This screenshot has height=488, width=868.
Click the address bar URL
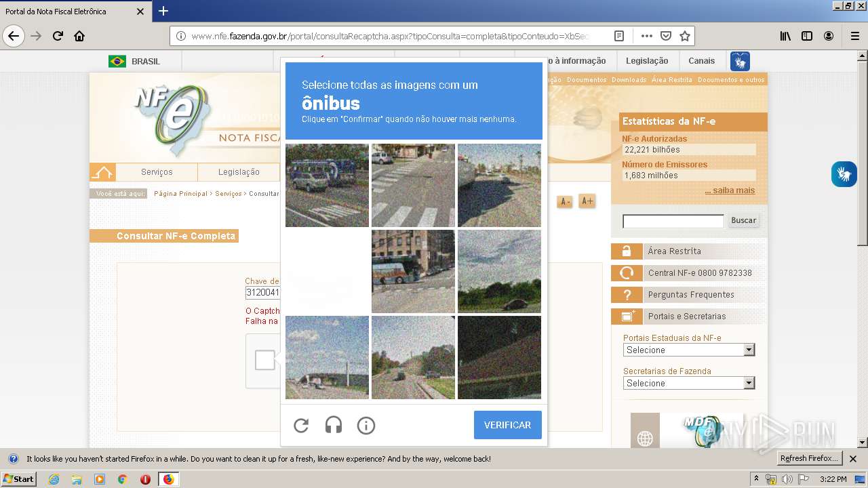coord(390,36)
